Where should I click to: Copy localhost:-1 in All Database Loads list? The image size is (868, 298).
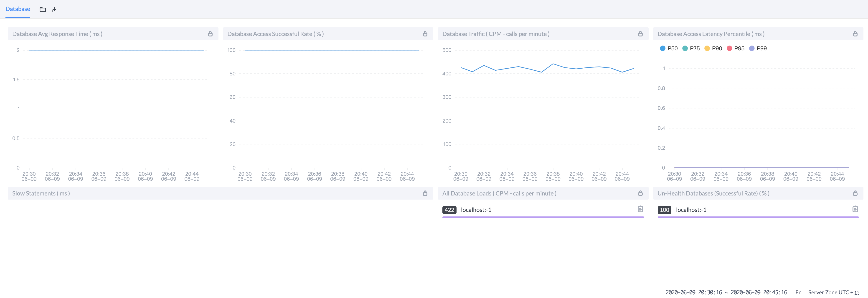(x=640, y=209)
